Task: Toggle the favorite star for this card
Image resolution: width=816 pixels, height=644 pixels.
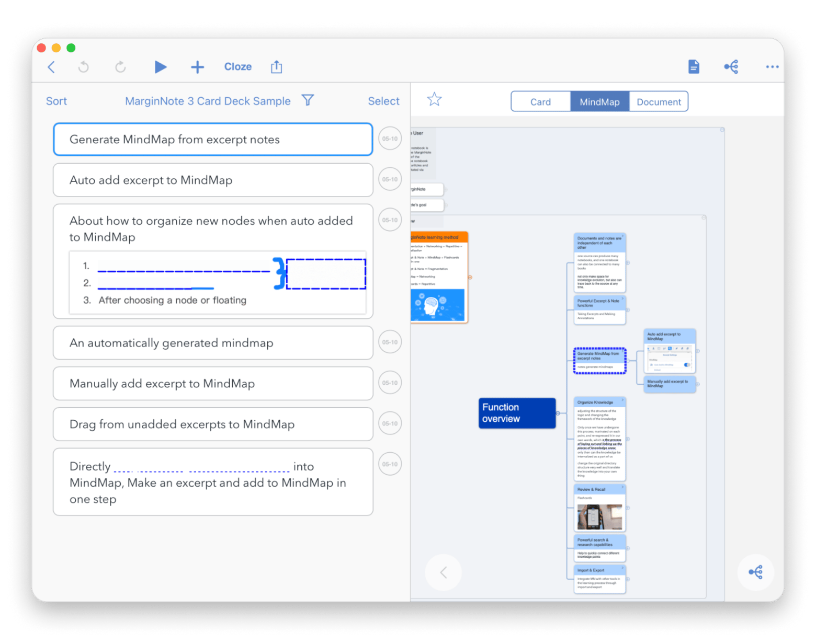Action: pos(434,99)
